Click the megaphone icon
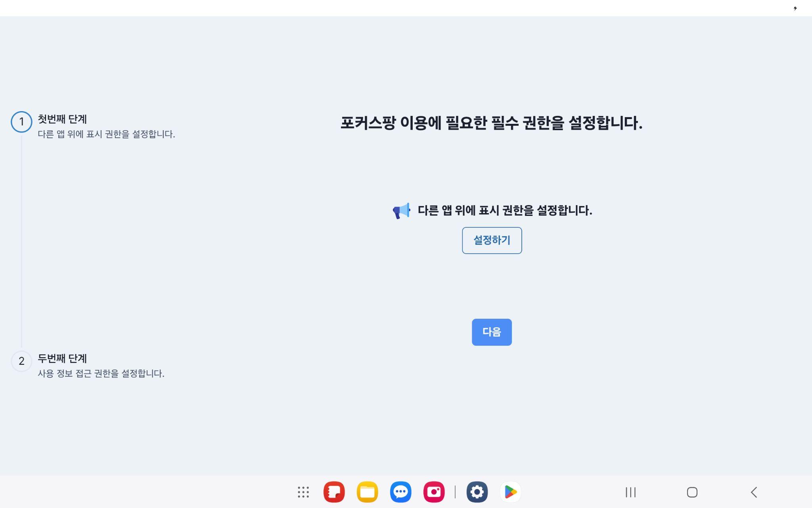The image size is (812, 508). click(x=401, y=210)
